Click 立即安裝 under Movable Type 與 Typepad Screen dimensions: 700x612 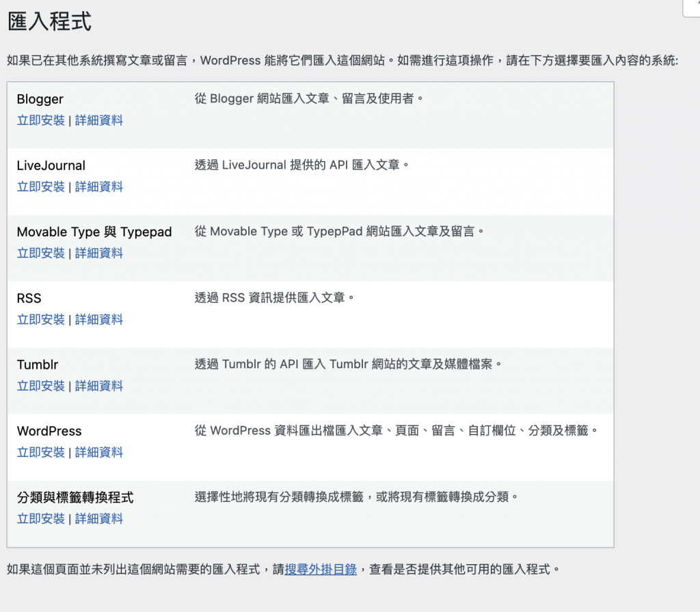(x=40, y=253)
